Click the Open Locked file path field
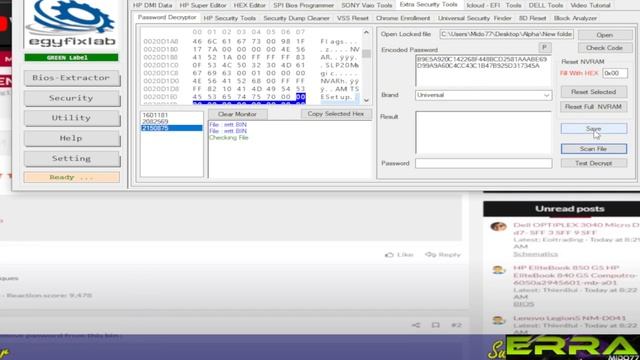Image resolution: width=640 pixels, height=360 pixels. click(507, 34)
